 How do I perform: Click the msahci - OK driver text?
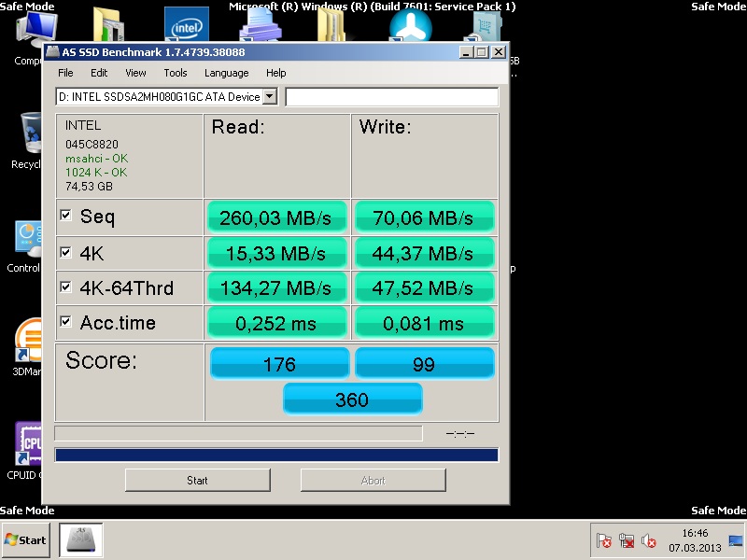tap(97, 158)
